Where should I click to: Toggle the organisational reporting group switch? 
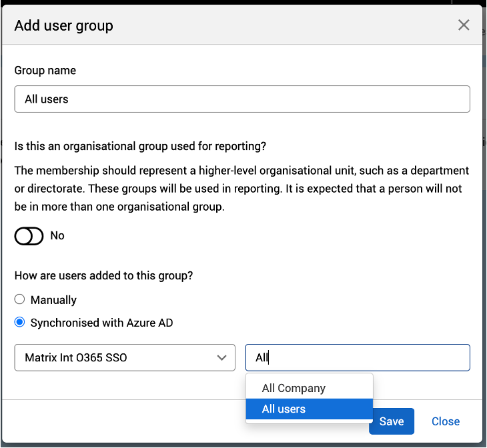(x=29, y=236)
